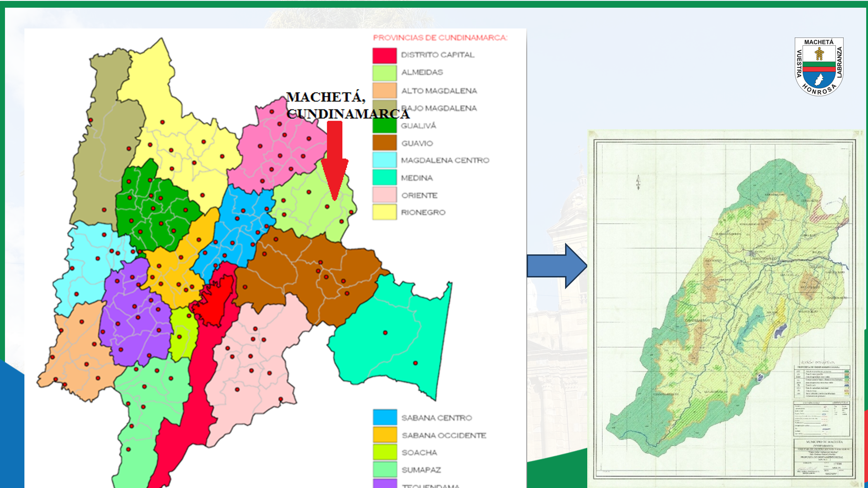The image size is (868, 488).
Task: Click the Machetá municipal shield logo
Action: (819, 66)
